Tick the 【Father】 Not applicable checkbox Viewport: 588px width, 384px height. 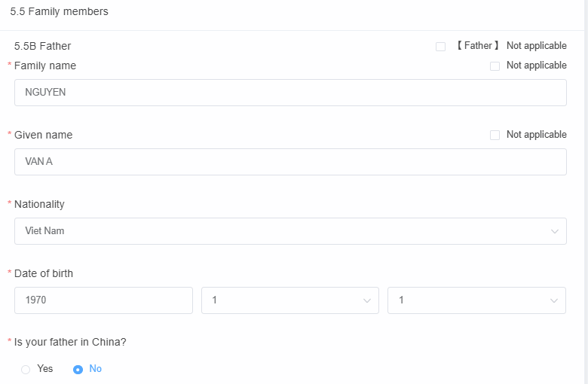(440, 47)
